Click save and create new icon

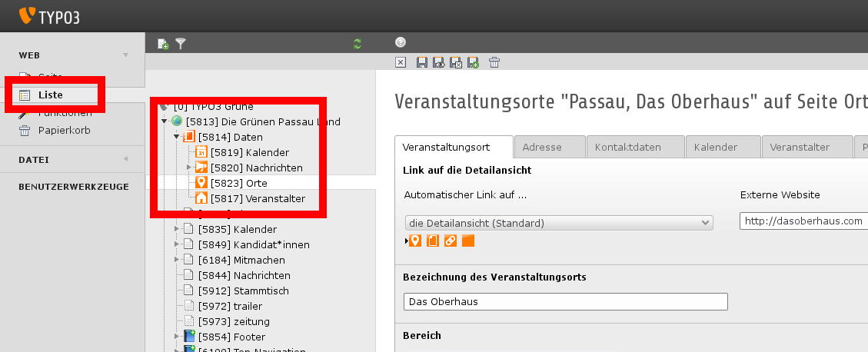pos(473,62)
